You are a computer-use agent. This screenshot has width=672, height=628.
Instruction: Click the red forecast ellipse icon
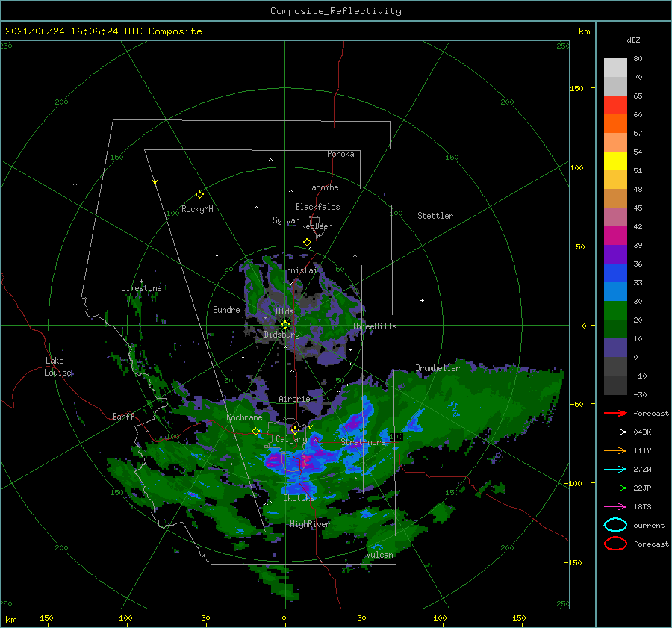coord(615,544)
